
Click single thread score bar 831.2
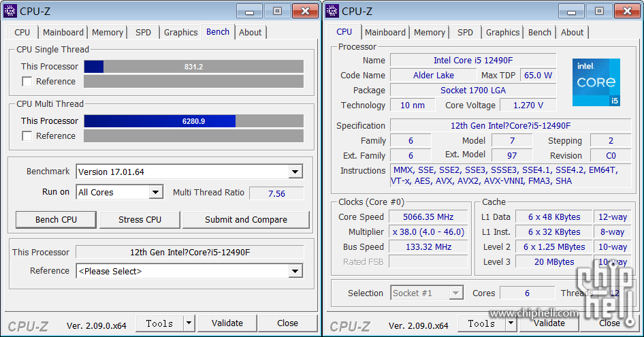click(x=194, y=67)
